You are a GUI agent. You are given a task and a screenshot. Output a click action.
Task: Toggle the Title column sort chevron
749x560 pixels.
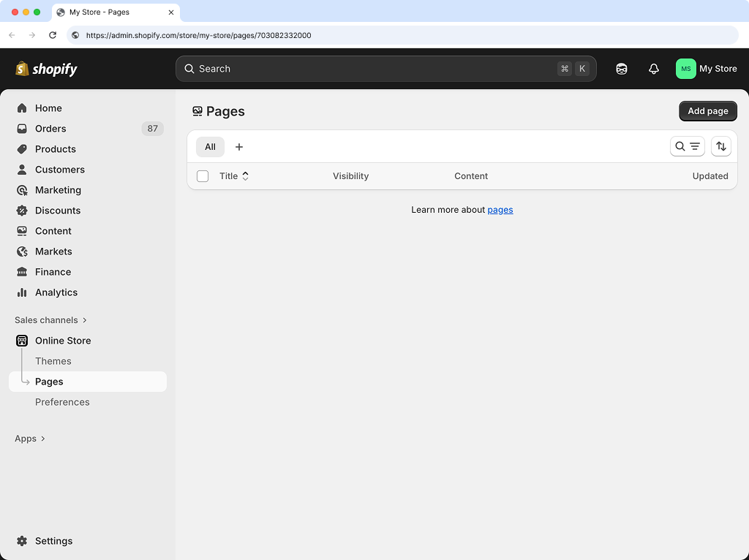(245, 175)
